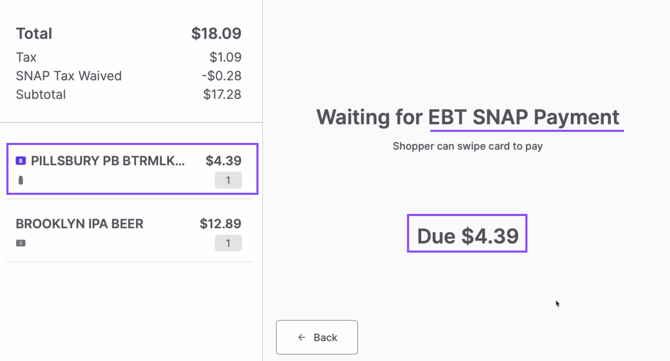Viewport: 670px width, 361px height.
Task: Select the PILLSBURY PB BTRMLK item name
Action: 108,161
